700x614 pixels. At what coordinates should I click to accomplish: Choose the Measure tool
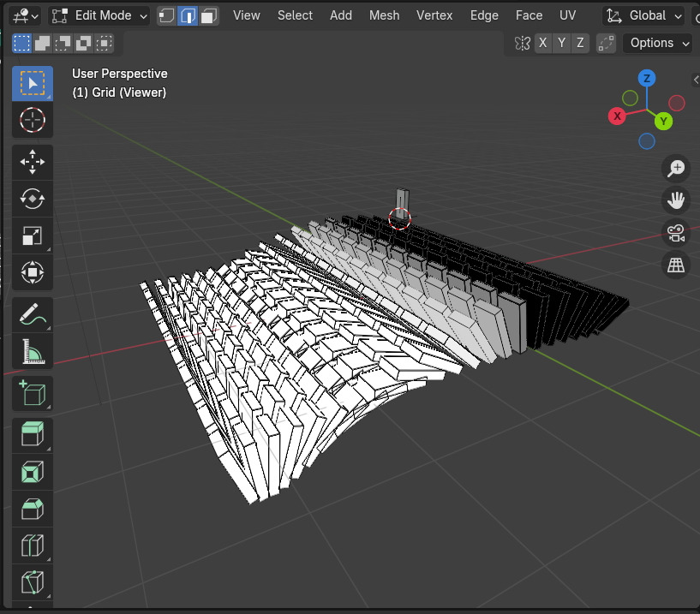33,351
